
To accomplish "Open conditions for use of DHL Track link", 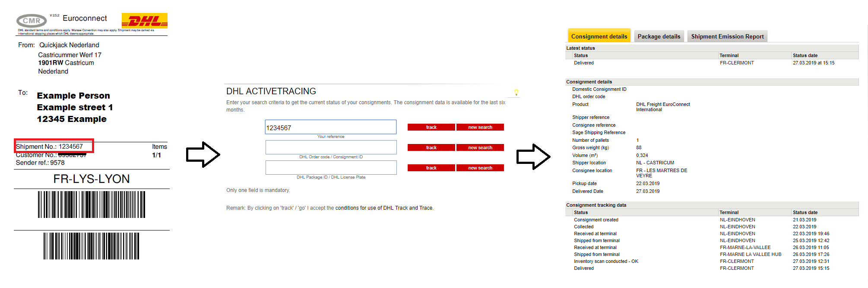I will pyautogui.click(x=383, y=208).
